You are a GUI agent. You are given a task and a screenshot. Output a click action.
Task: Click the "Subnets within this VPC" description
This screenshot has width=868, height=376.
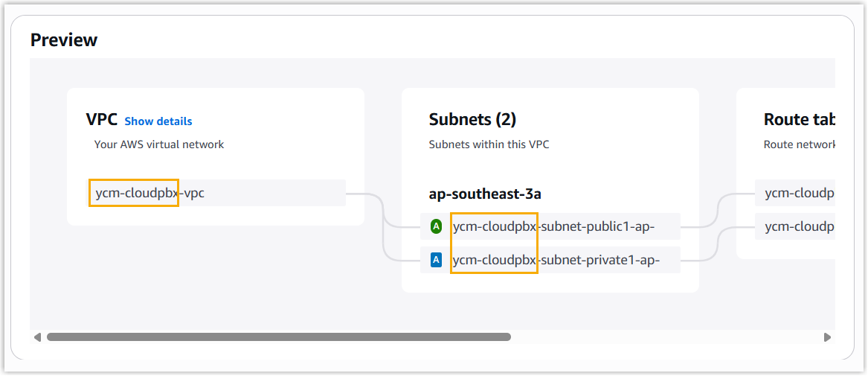[489, 144]
